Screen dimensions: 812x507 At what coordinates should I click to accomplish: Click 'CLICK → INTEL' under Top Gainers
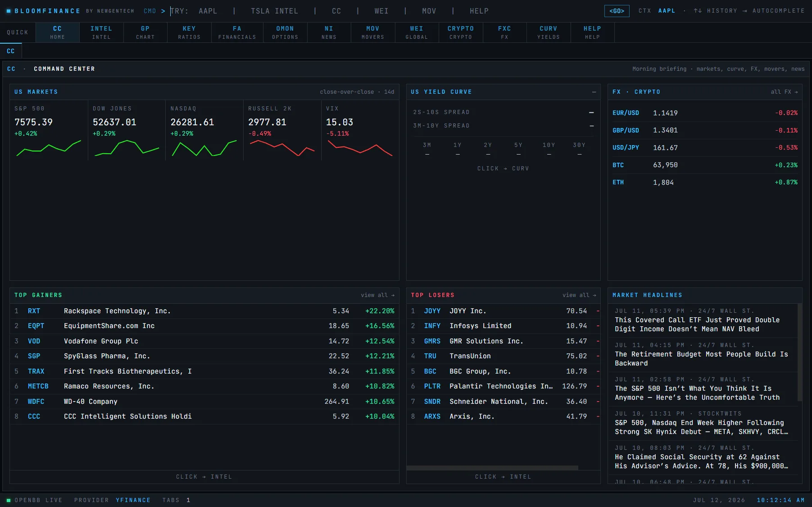pos(204,477)
